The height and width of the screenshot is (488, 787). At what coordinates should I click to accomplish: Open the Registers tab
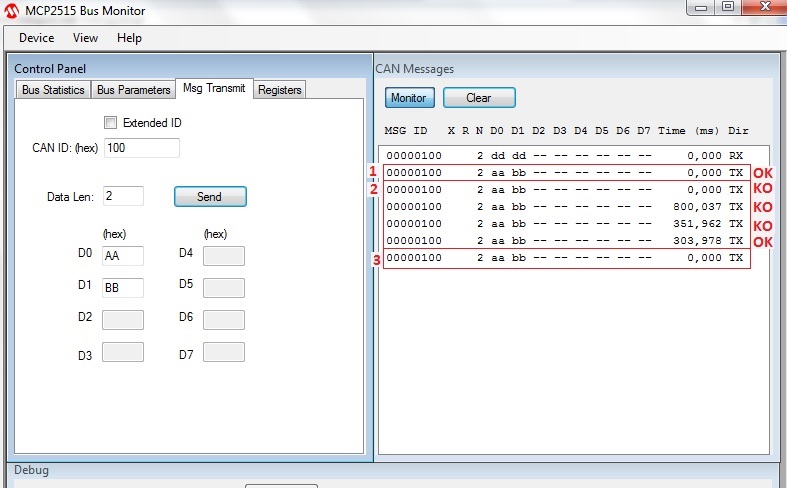pos(280,90)
